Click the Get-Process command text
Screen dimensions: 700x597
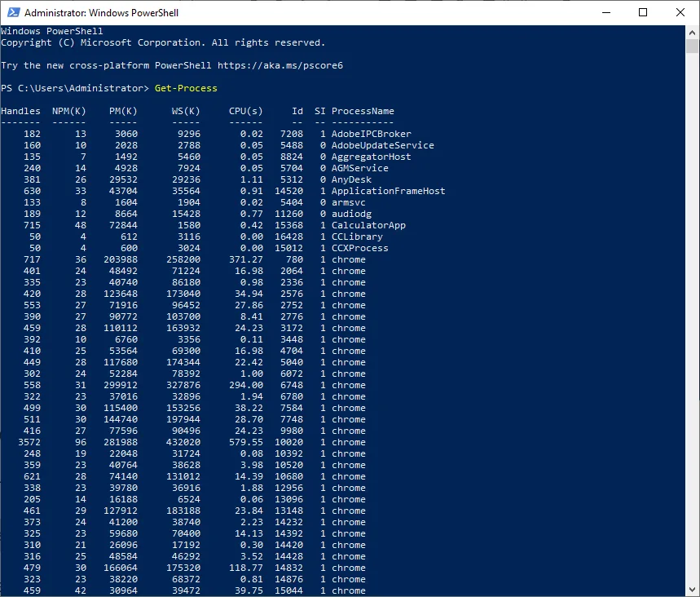click(x=186, y=88)
